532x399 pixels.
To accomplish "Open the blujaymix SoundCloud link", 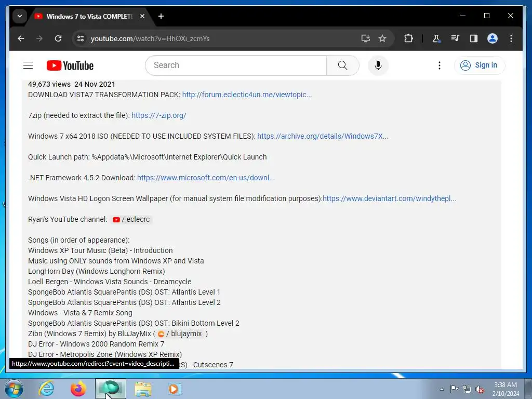I will click(x=180, y=334).
